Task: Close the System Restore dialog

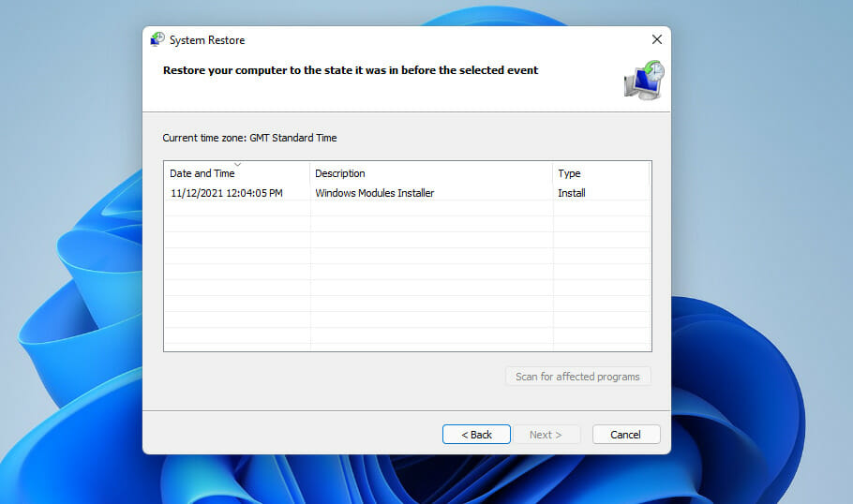Action: coord(656,39)
